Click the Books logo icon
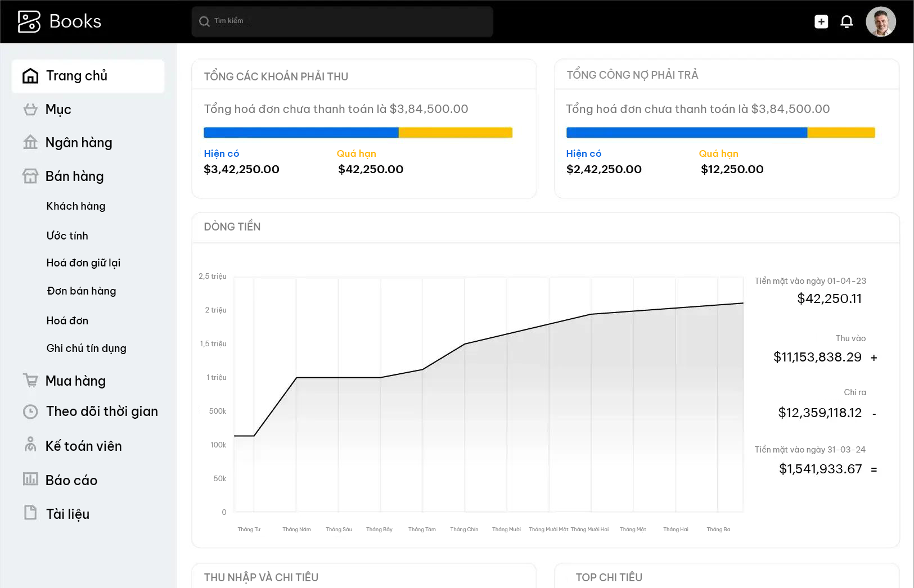914x588 pixels. click(x=29, y=22)
